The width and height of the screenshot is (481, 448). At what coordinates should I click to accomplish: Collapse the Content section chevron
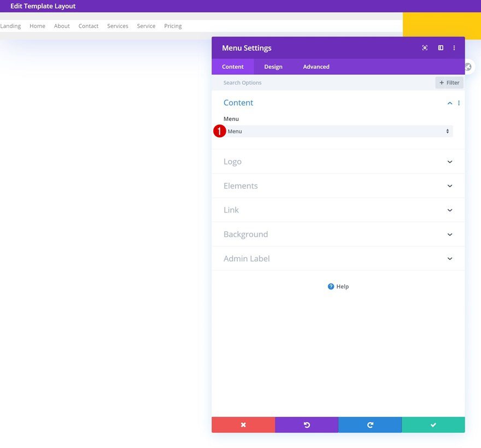(449, 103)
